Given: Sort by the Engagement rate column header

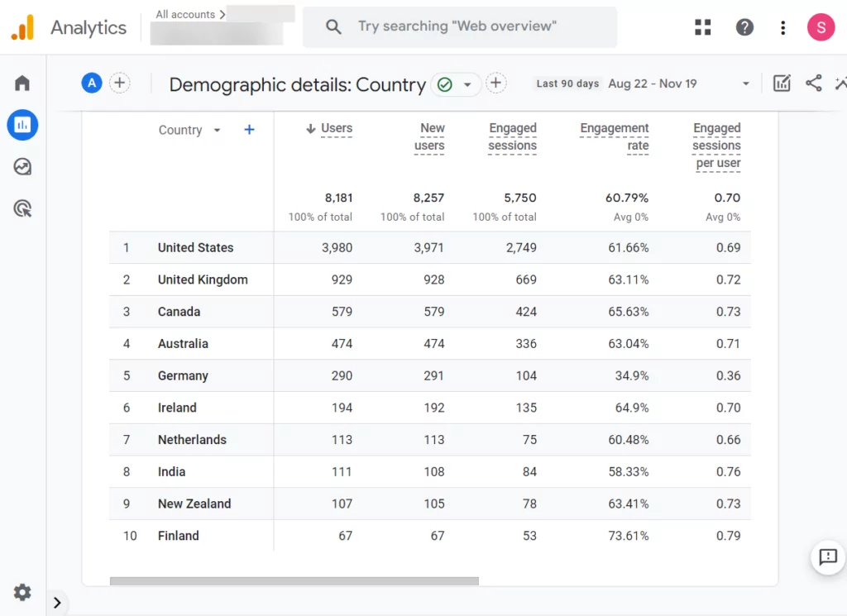Looking at the screenshot, I should tap(615, 136).
